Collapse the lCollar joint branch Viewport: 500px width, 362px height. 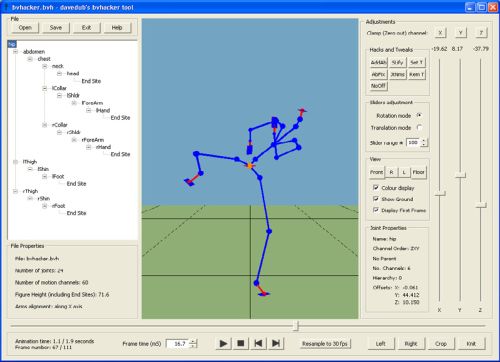click(44, 88)
